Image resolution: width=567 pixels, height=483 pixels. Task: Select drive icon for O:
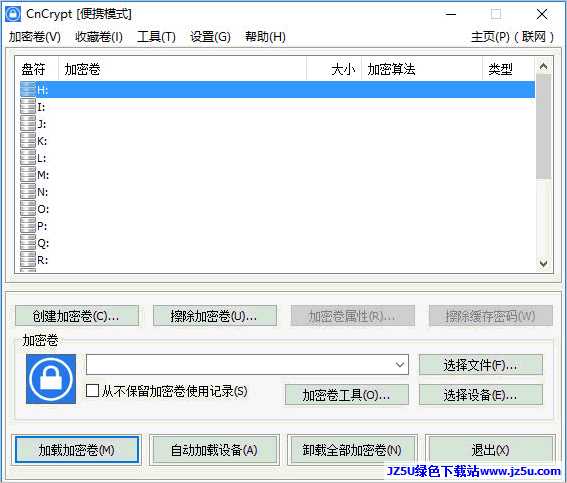(x=28, y=209)
